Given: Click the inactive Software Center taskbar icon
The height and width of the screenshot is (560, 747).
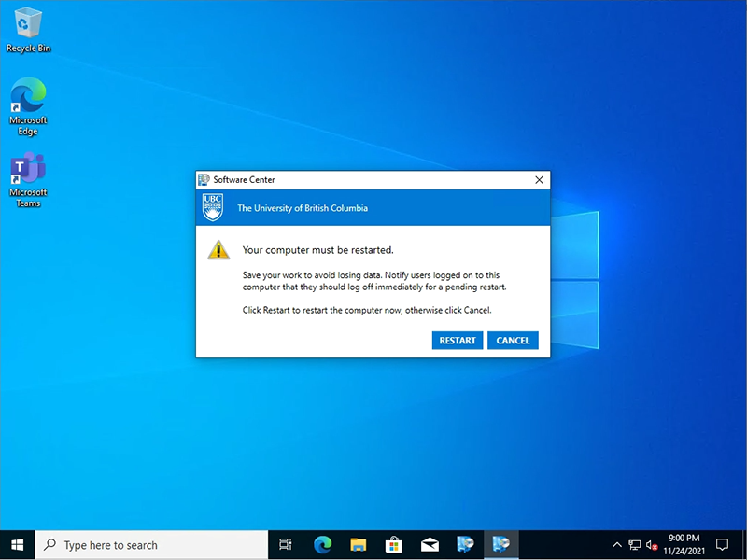Looking at the screenshot, I should pos(465,545).
